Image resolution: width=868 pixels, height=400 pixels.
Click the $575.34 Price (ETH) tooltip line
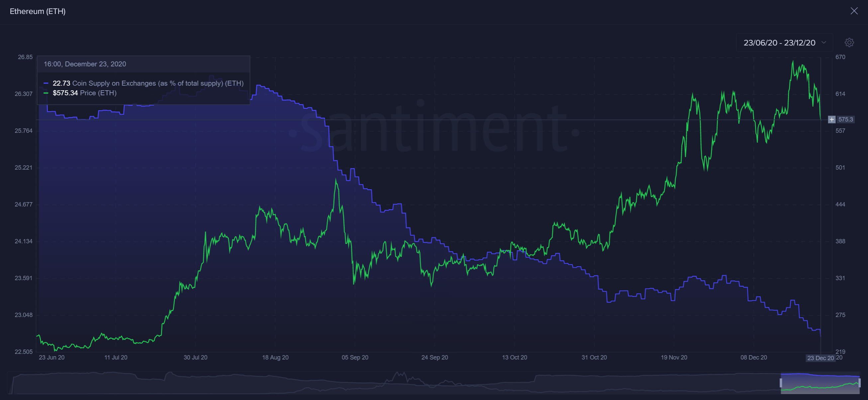(80, 93)
